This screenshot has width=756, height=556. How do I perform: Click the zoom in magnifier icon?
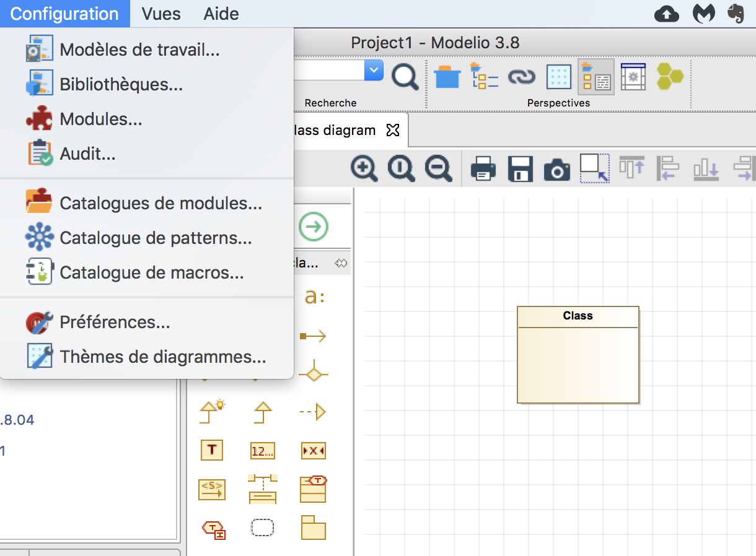coord(364,168)
